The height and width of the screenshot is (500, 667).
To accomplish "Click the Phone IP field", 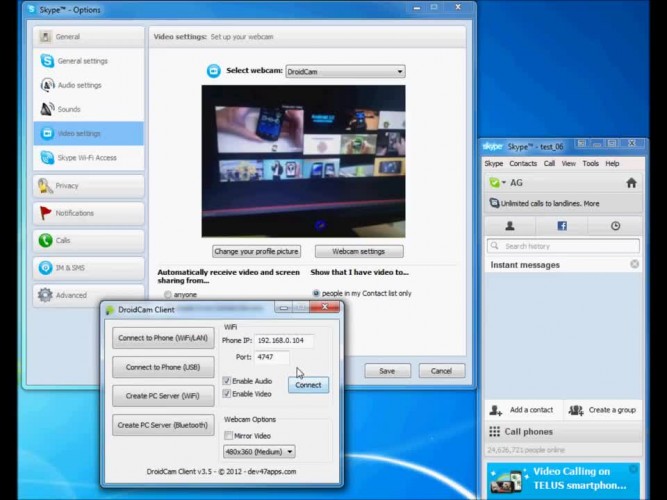I will (284, 340).
